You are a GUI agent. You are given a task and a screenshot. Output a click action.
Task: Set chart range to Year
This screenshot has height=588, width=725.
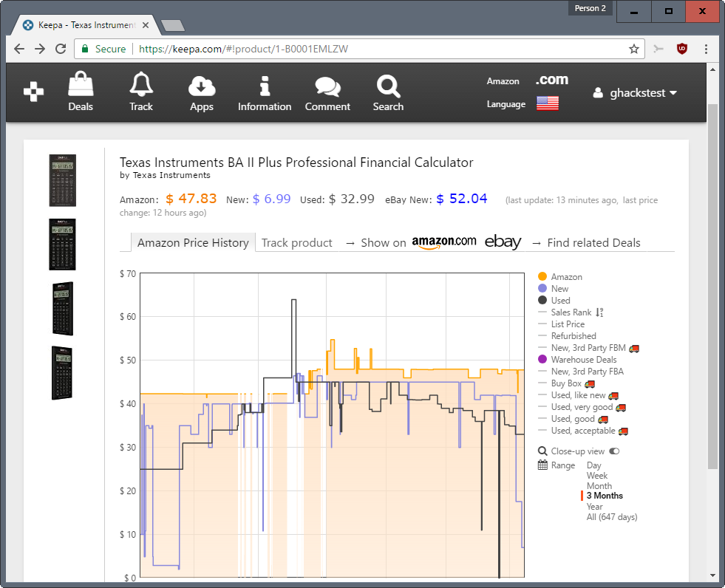[595, 507]
